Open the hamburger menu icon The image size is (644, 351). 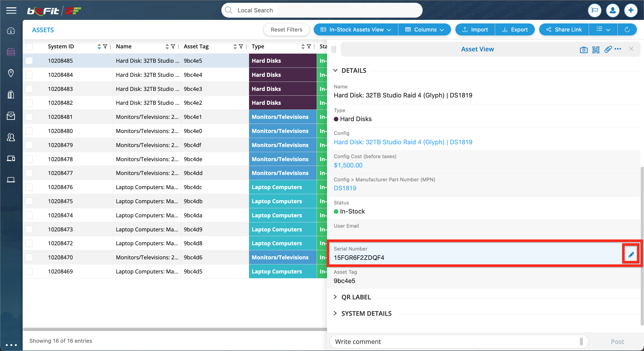[11, 11]
